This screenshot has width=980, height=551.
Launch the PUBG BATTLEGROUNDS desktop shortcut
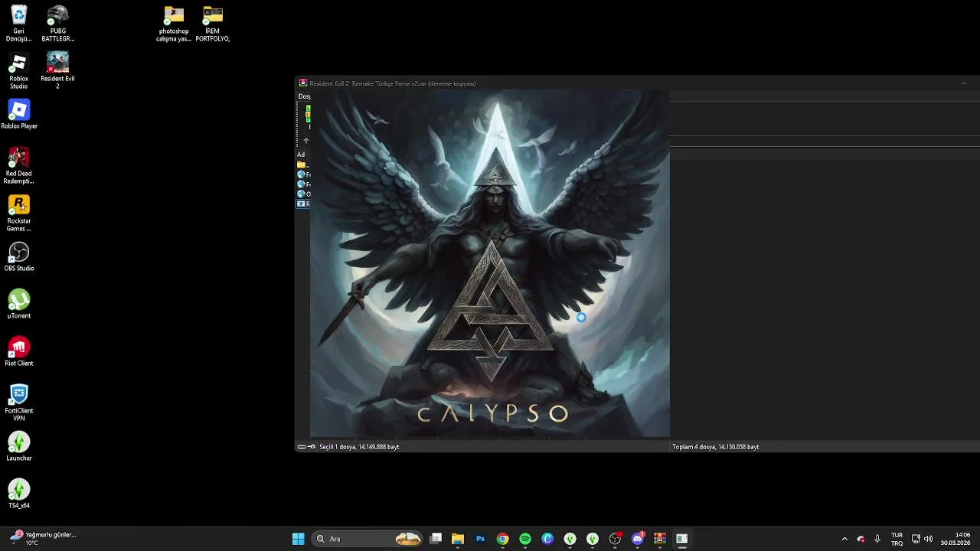point(57,24)
